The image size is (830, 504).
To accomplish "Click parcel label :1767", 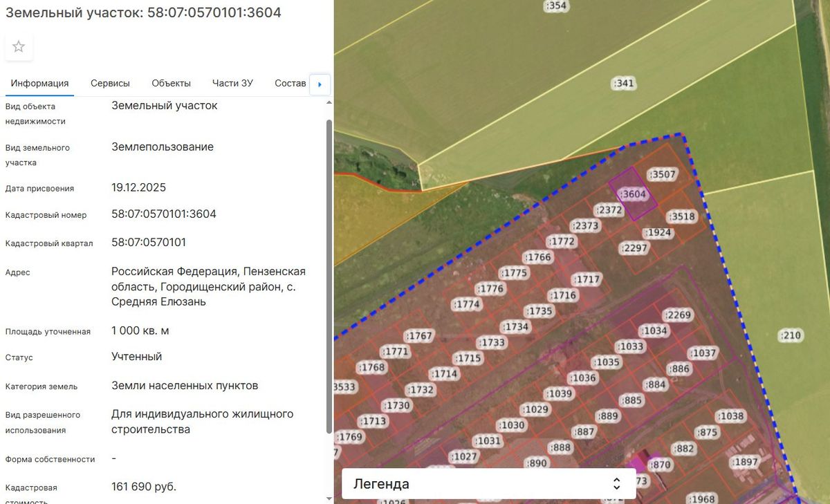I will point(419,336).
